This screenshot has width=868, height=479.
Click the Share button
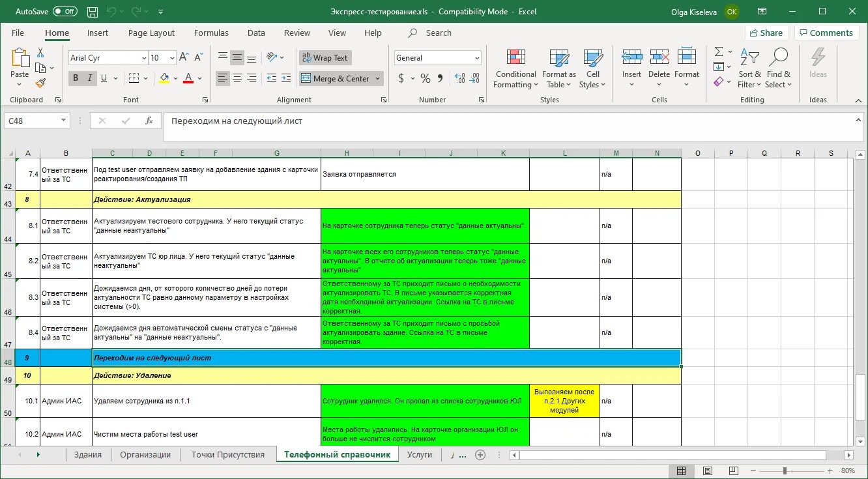[766, 33]
